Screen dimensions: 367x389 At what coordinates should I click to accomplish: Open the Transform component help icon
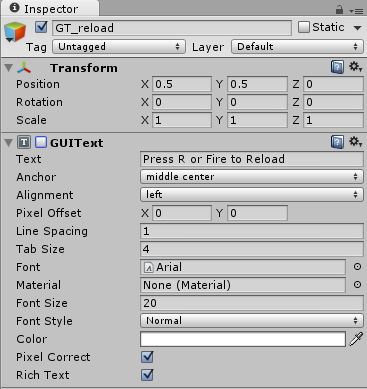point(337,67)
